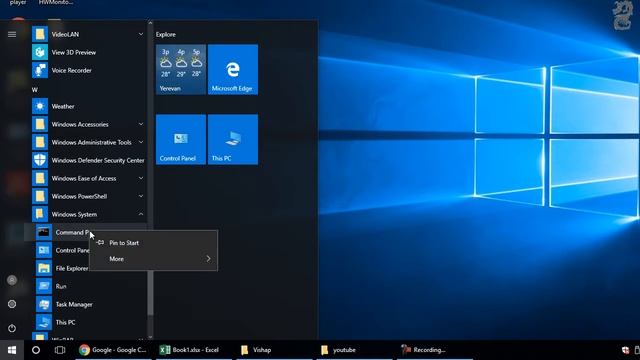Open the Control Panel tile
640x360 pixels.
pyautogui.click(x=181, y=140)
